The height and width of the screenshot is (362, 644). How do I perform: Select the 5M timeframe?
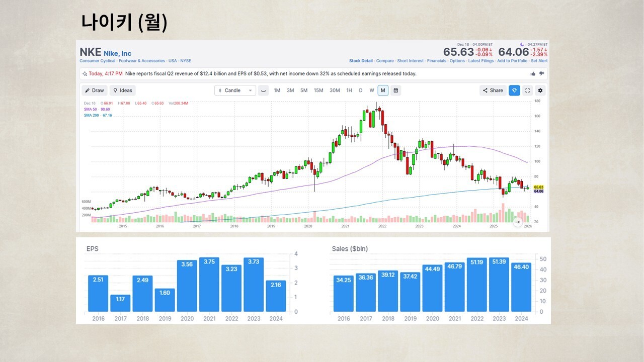tap(304, 90)
